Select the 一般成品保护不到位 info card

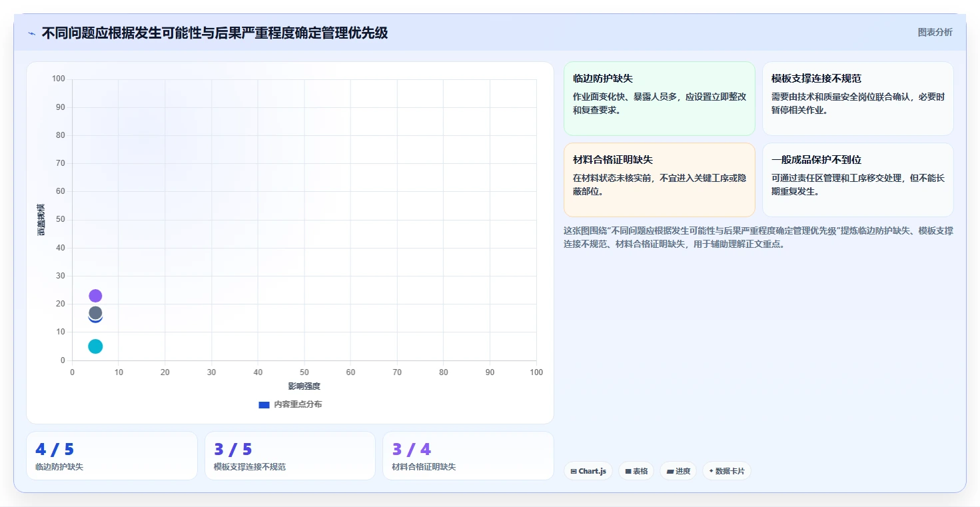[x=858, y=180]
